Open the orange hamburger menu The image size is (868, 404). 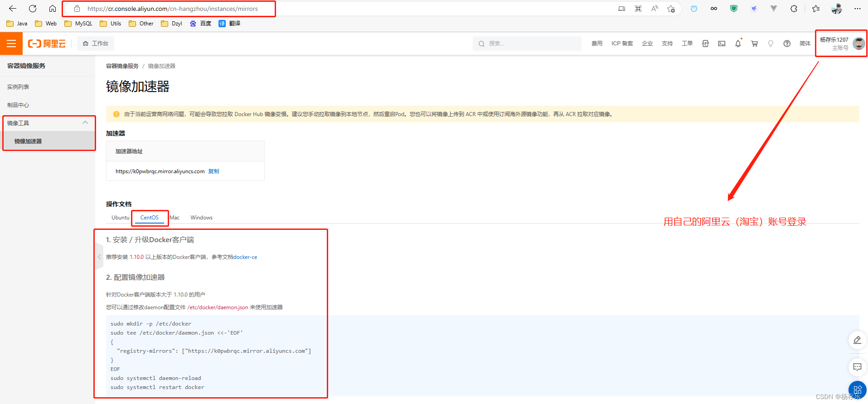pos(11,44)
